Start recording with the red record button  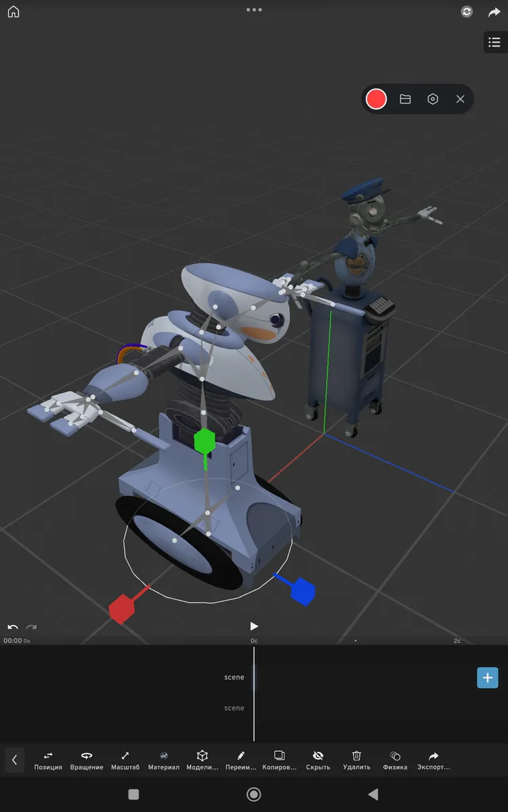376,99
